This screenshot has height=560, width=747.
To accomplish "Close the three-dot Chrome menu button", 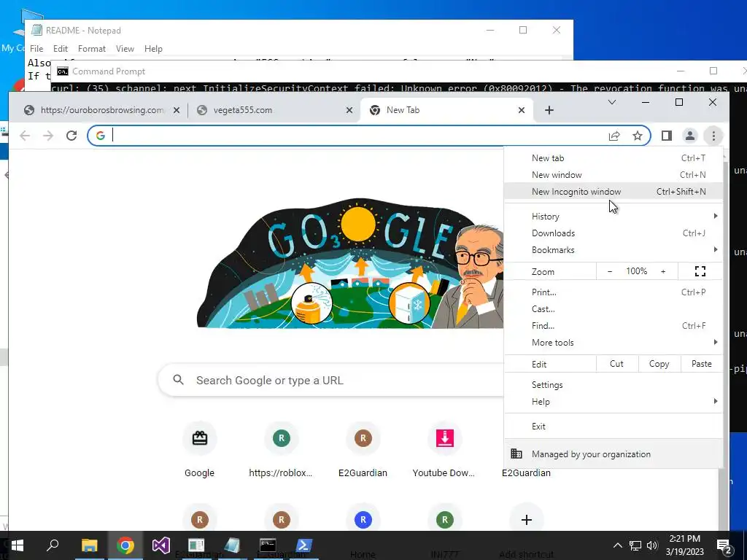I will 713,136.
